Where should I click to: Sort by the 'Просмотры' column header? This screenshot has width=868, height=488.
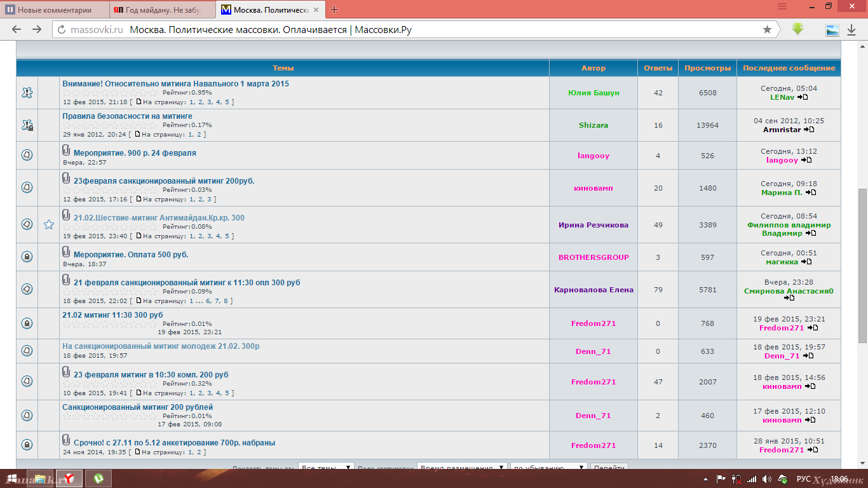pos(707,68)
